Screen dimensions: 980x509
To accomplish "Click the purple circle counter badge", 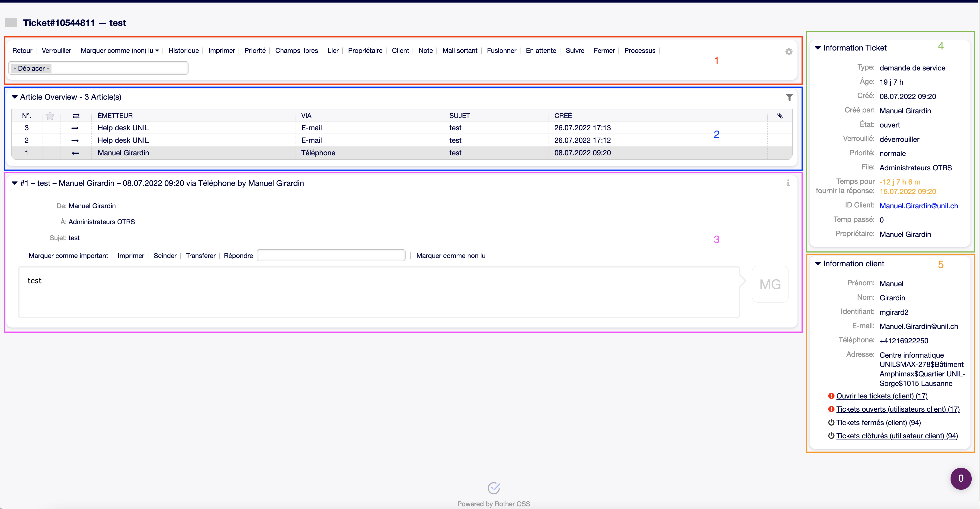I will 961,478.
